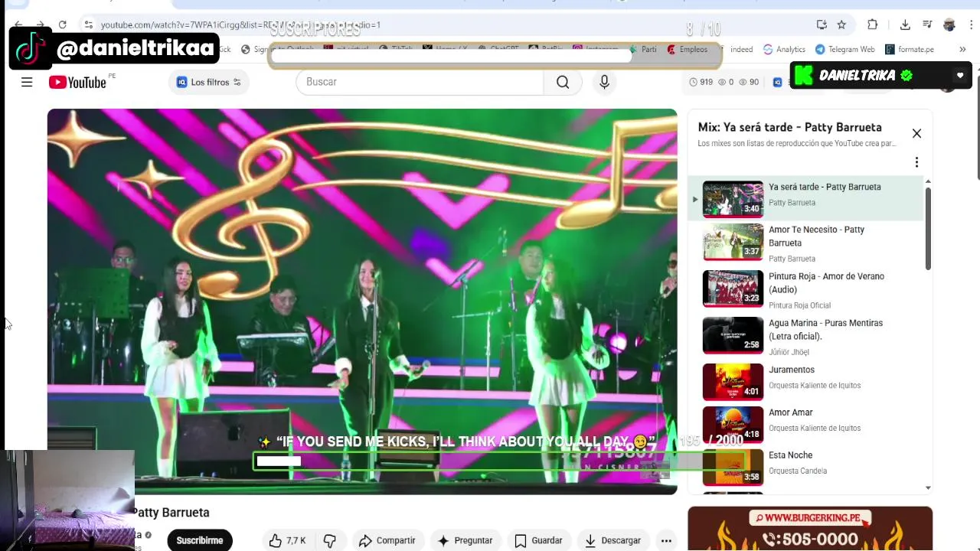The image size is (980, 551).
Task: Open more actions ellipsis below video
Action: 666,540
